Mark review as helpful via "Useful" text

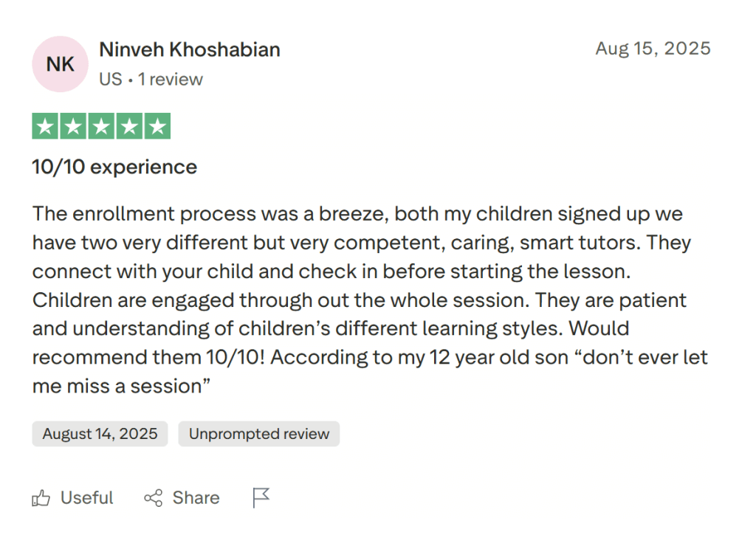tap(87, 498)
